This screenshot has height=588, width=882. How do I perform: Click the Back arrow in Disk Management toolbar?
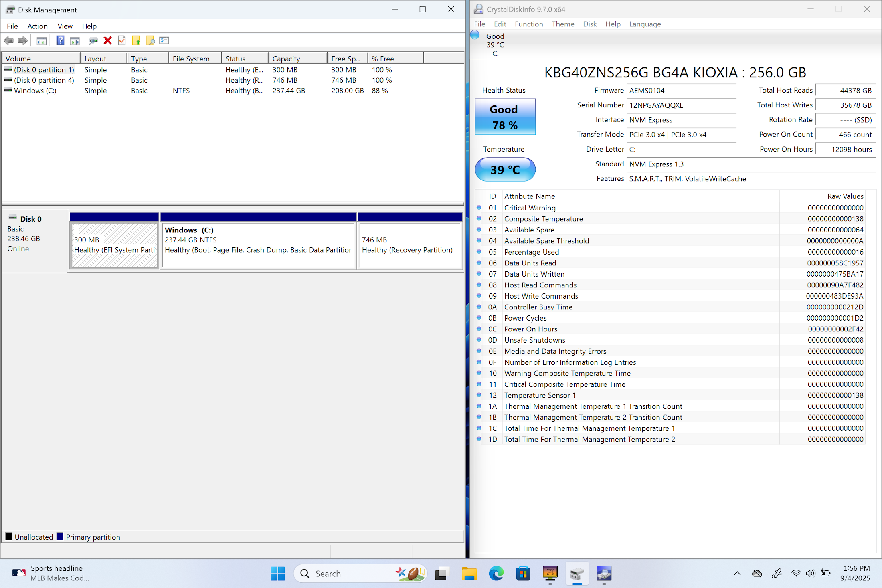[x=9, y=40]
